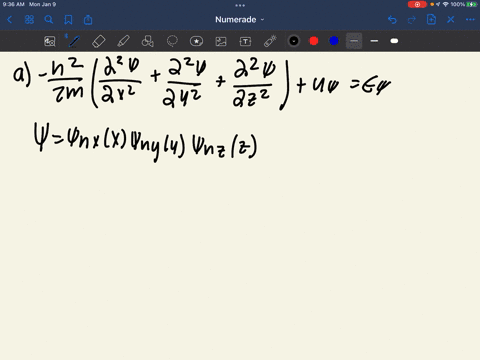Select the Laser pointer tool
Screen dimensions: 480x360
pyautogui.click(x=270, y=41)
